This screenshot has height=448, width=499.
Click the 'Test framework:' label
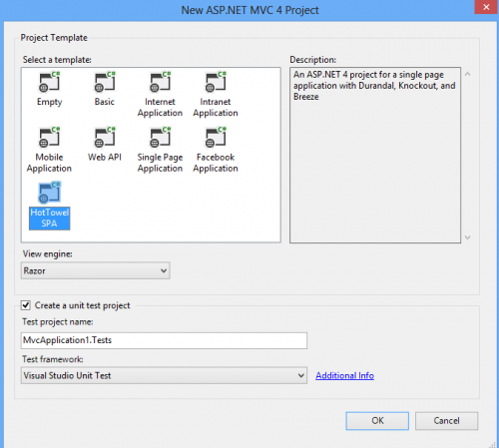(x=53, y=359)
